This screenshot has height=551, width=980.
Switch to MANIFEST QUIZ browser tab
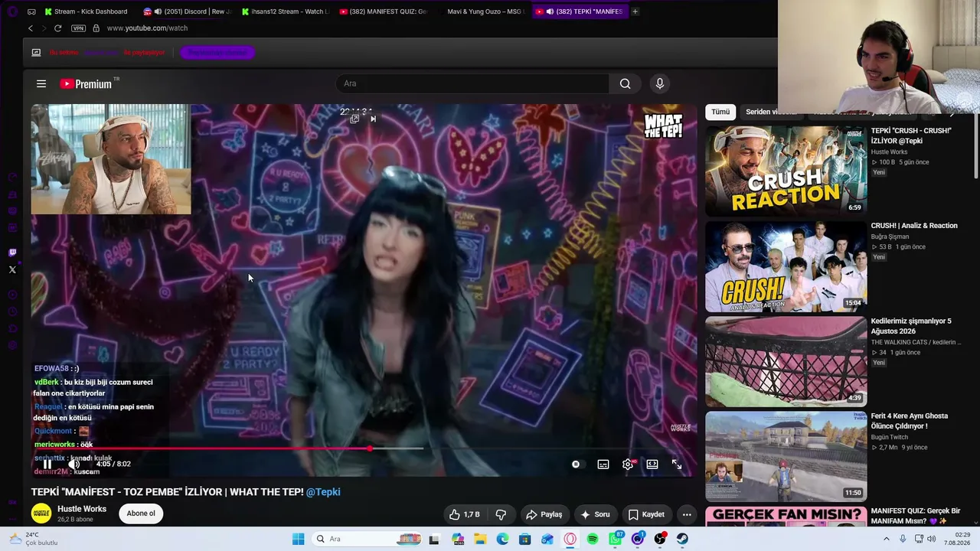[x=383, y=11]
